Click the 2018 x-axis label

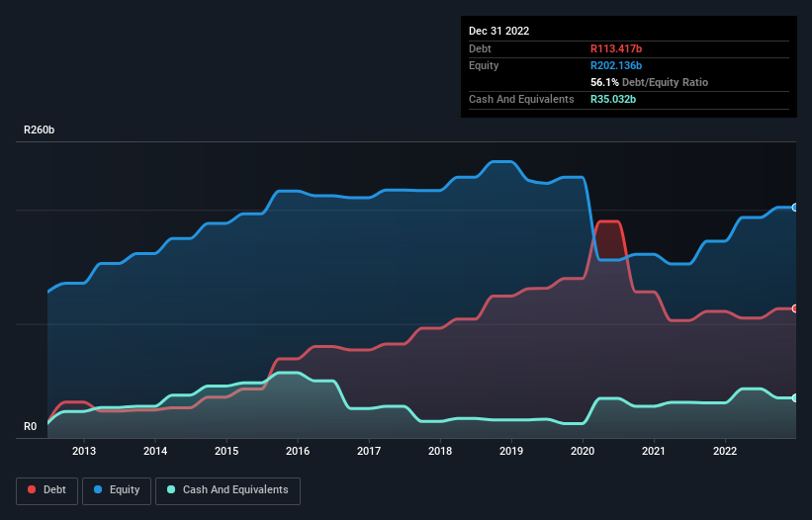pyautogui.click(x=440, y=451)
